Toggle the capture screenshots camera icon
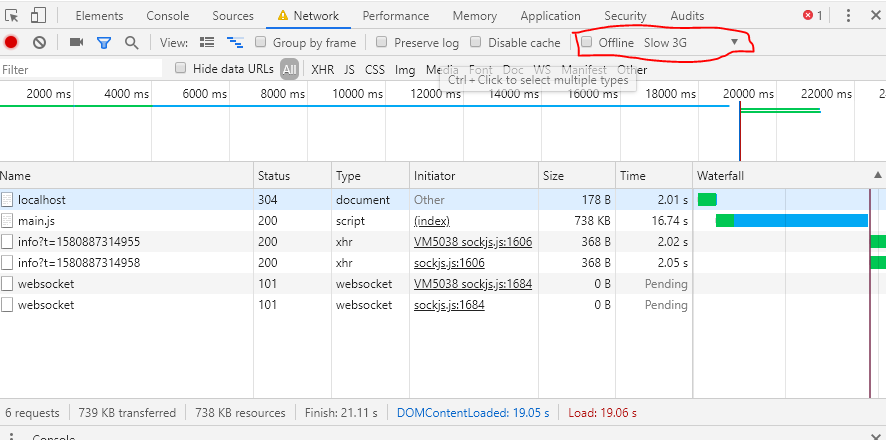Image resolution: width=886 pixels, height=440 pixels. 76,42
